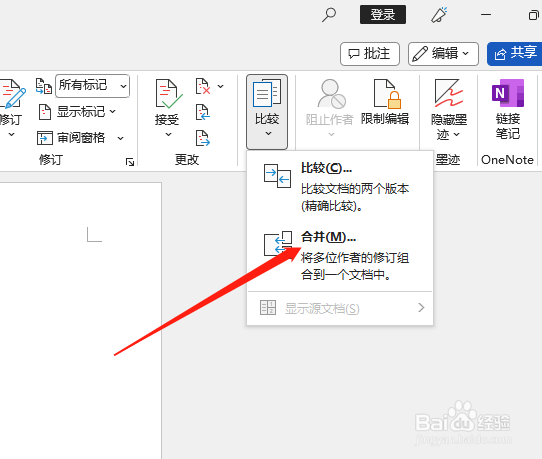Click the compare documents icon in menu
The height and width of the screenshot is (459, 542).
click(277, 176)
